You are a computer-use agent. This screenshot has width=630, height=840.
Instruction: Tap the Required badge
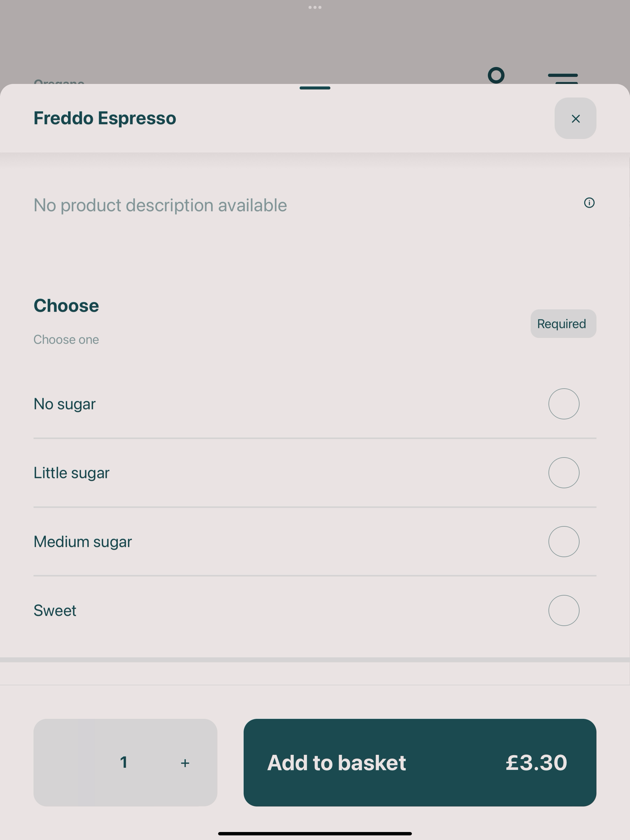(x=563, y=323)
